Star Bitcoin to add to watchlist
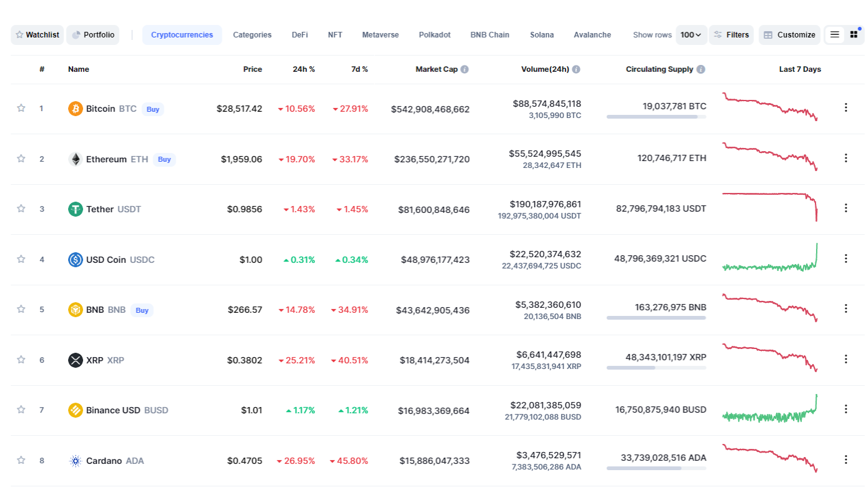The height and width of the screenshot is (487, 868). coord(21,108)
